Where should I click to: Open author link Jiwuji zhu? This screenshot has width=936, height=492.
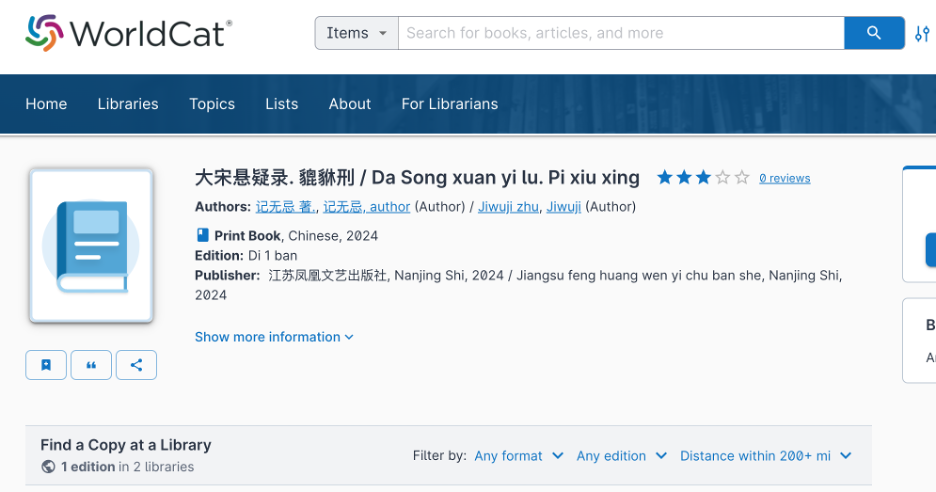[x=508, y=207]
